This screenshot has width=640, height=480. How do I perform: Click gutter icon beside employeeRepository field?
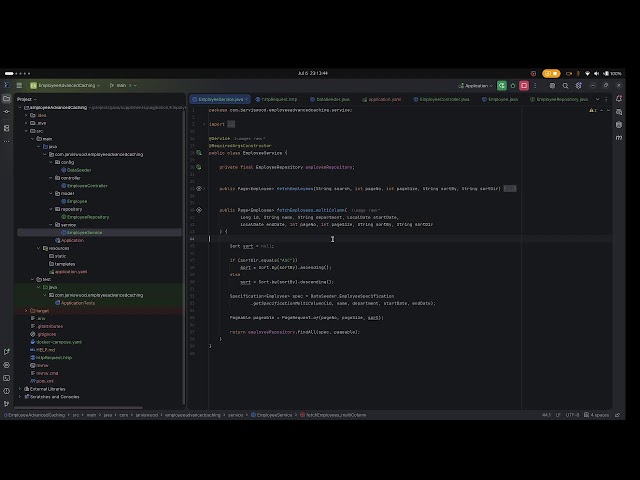[x=199, y=167]
